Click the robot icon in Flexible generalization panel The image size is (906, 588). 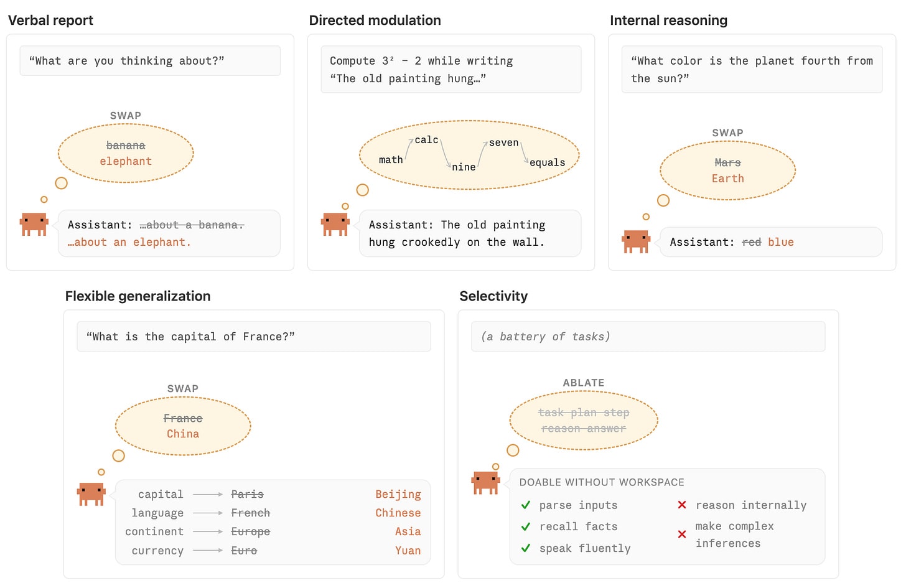click(x=91, y=494)
